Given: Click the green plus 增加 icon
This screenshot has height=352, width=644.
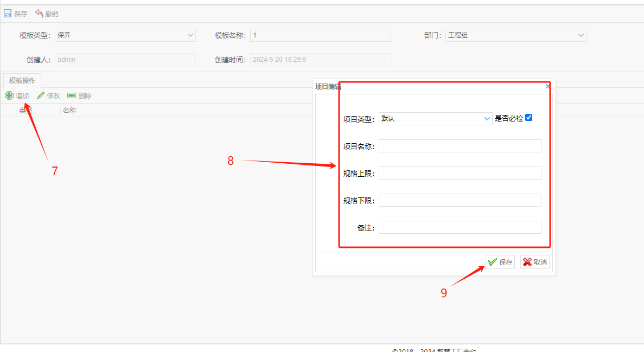Looking at the screenshot, I should [9, 95].
